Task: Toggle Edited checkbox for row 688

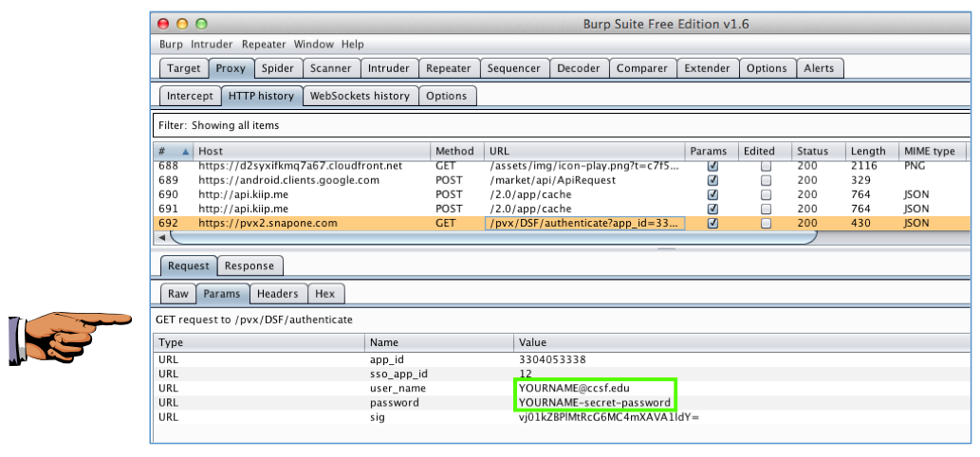Action: coord(766,167)
